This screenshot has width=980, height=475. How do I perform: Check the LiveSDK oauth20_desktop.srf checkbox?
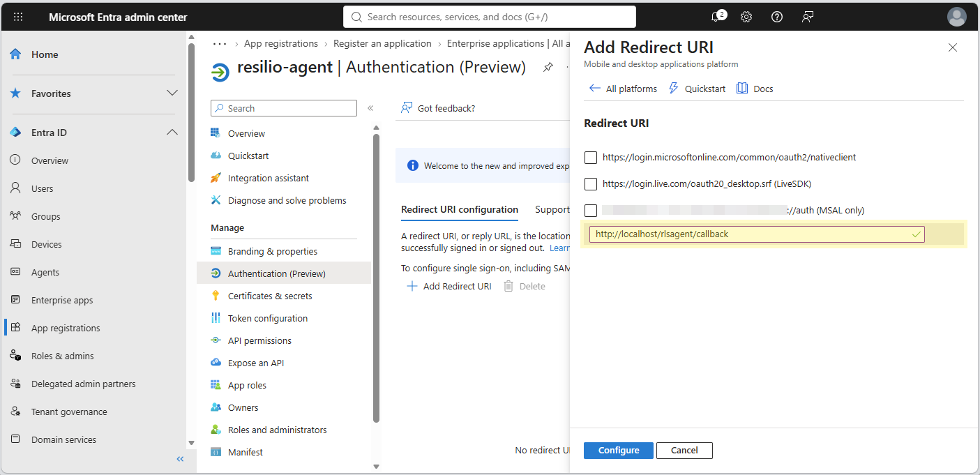pos(591,184)
